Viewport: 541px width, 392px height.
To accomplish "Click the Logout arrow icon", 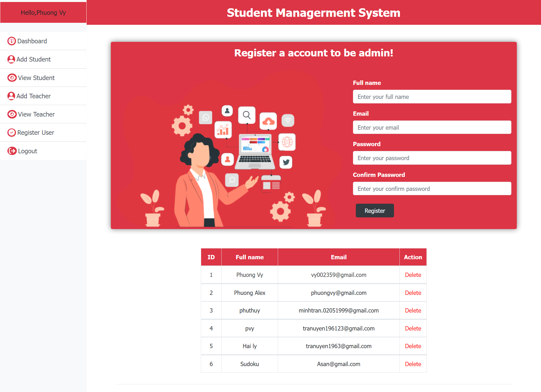I will pos(12,151).
